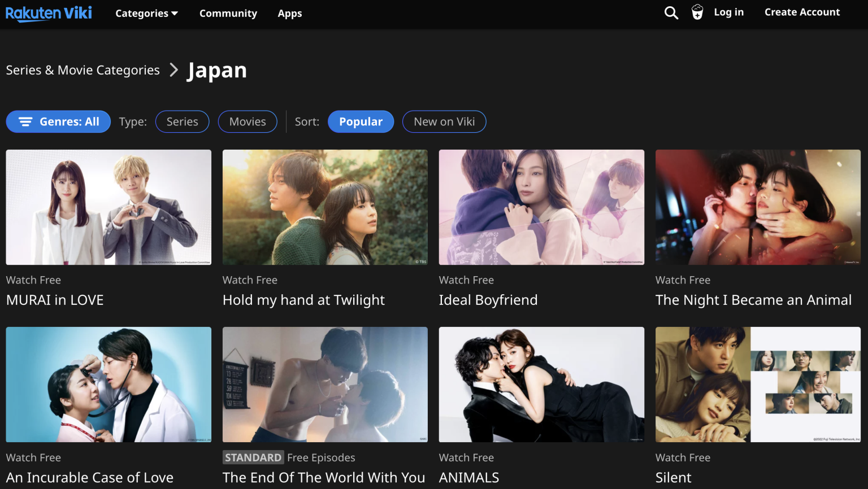868x489 pixels.
Task: Go back via Series & Movie Categories breadcrumb
Action: point(83,69)
